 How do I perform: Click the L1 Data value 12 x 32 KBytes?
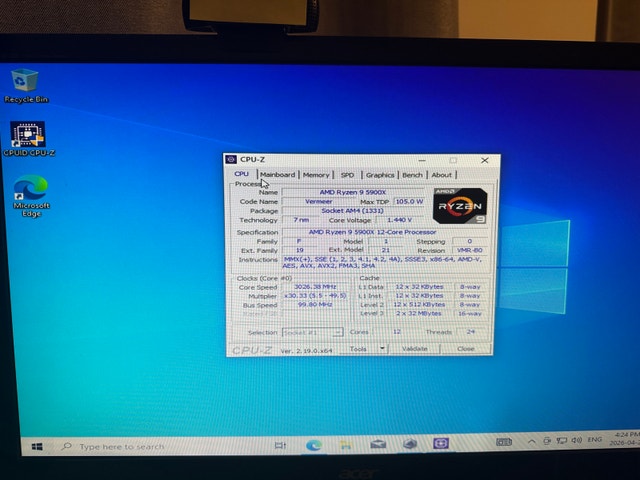(419, 287)
